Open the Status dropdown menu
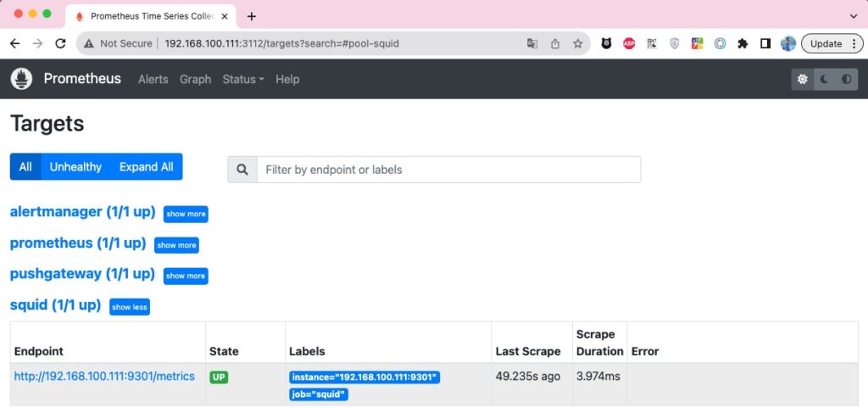Screen dimensions: 868x408 [243, 79]
